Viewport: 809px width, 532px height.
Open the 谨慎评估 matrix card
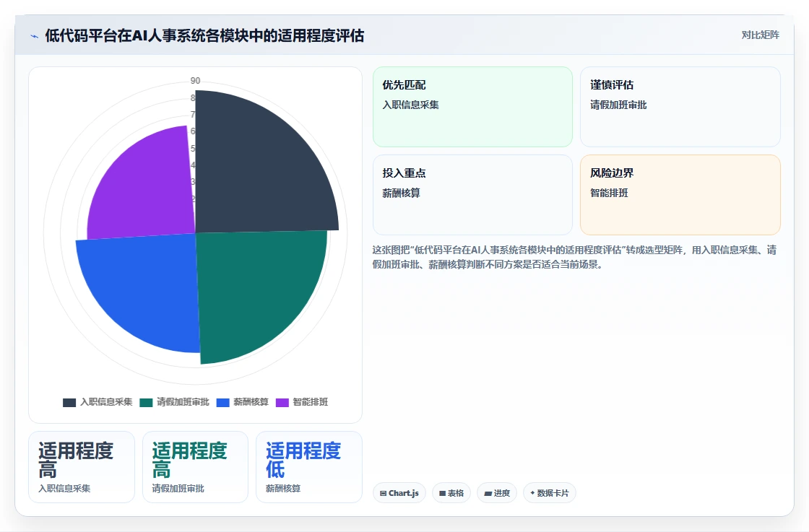point(680,107)
